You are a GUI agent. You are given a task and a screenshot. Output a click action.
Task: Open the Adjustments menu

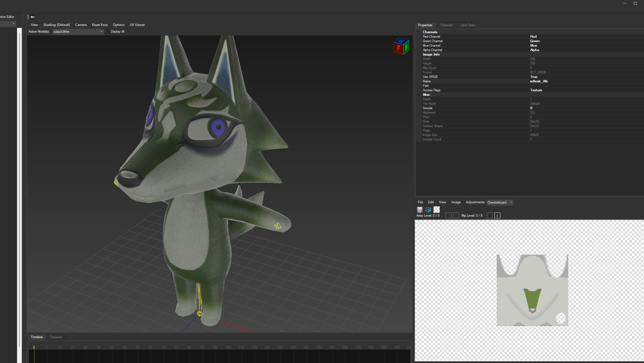475,202
